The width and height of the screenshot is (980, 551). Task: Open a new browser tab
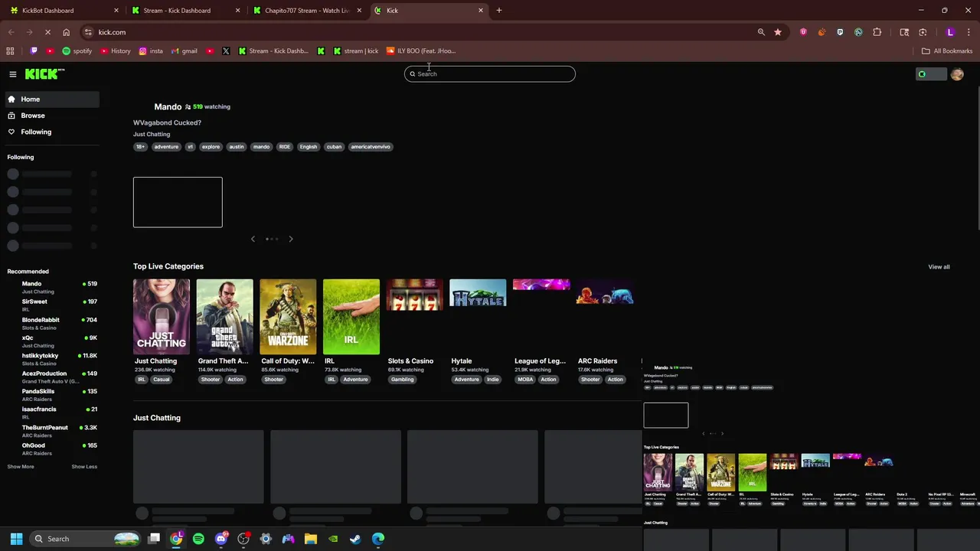point(499,11)
